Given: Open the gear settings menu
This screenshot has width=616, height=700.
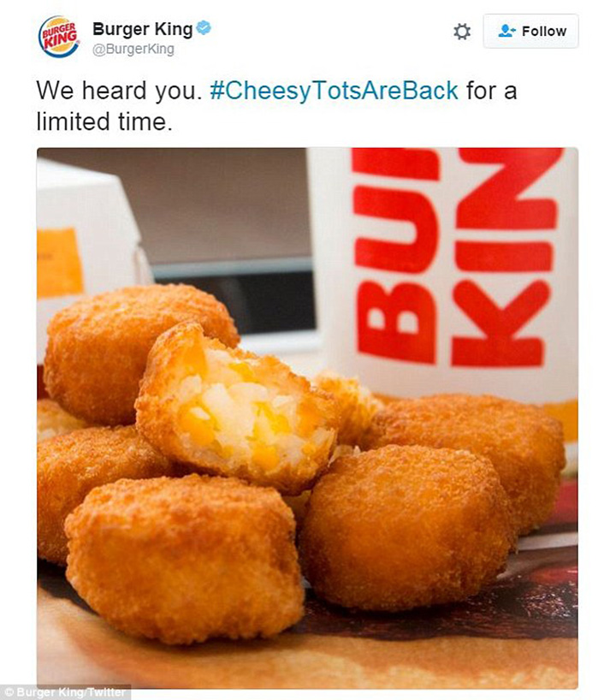Looking at the screenshot, I should (x=461, y=32).
